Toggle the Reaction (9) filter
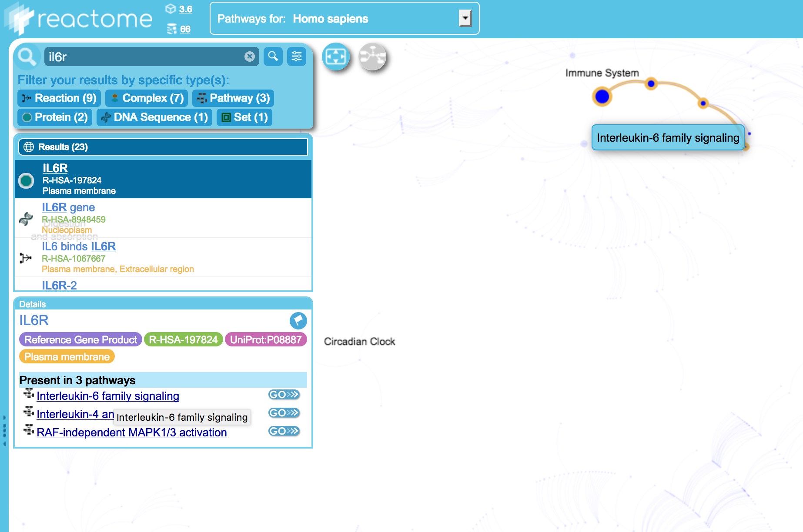803x532 pixels. (x=59, y=98)
